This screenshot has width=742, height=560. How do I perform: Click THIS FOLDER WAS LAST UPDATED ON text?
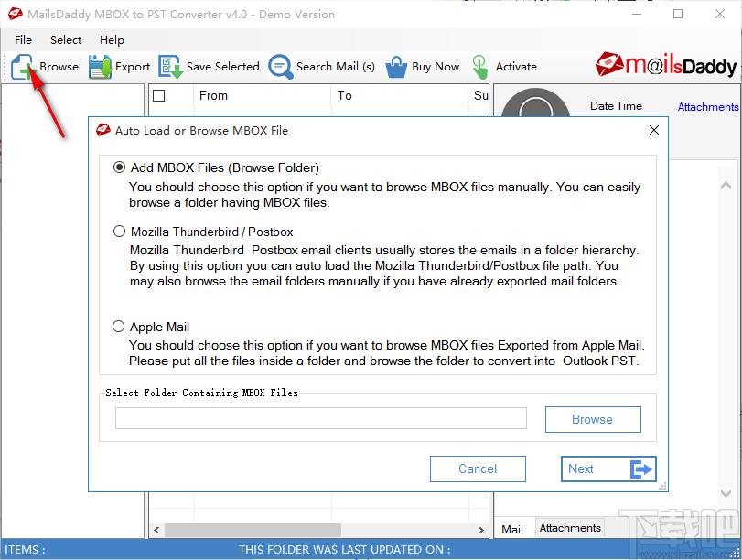[344, 550]
